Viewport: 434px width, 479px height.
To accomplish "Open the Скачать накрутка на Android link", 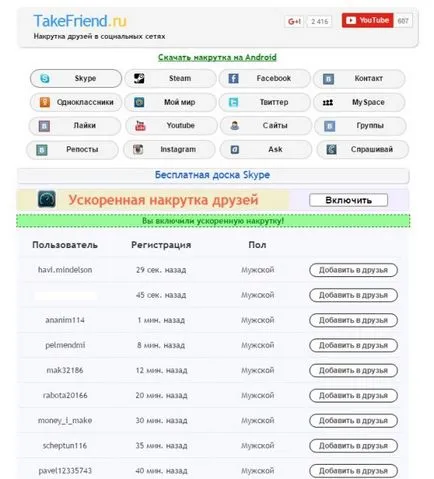I will (x=217, y=57).
